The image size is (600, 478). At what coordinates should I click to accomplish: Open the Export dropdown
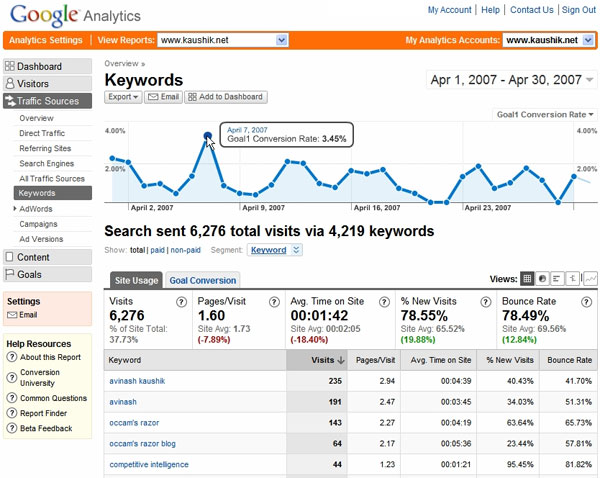(123, 97)
